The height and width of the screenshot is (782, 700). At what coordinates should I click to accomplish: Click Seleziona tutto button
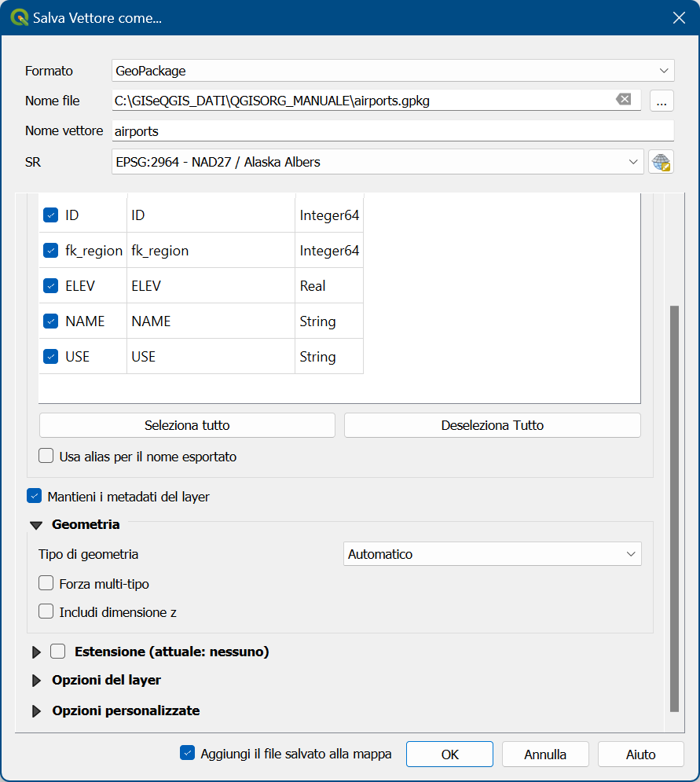coord(187,425)
